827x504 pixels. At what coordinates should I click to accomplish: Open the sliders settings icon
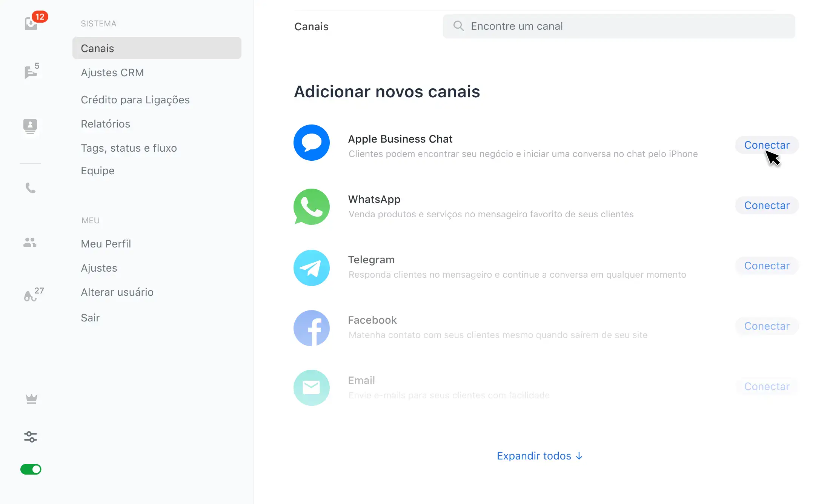tap(31, 437)
